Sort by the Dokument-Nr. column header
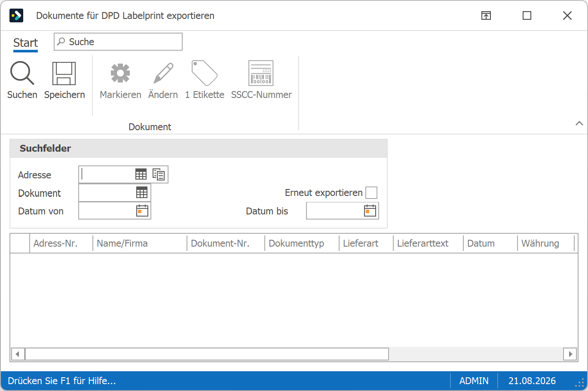 pos(226,243)
